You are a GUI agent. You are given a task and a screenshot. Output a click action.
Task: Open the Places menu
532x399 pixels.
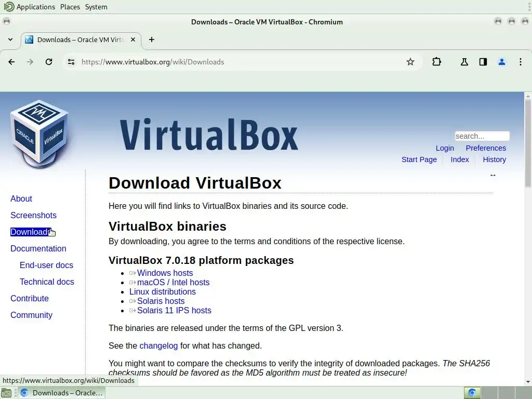[70, 7]
